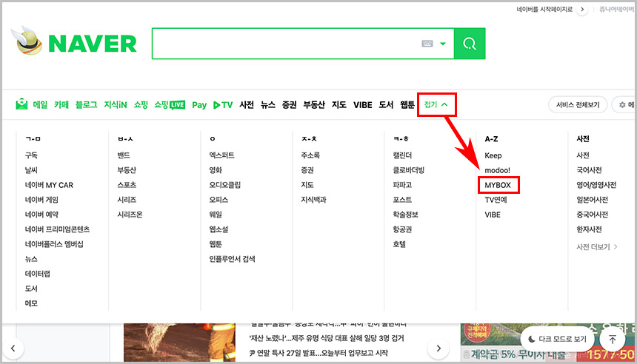Open the firefighter news thumbnail
The height and width of the screenshot is (364, 637).
(179, 343)
